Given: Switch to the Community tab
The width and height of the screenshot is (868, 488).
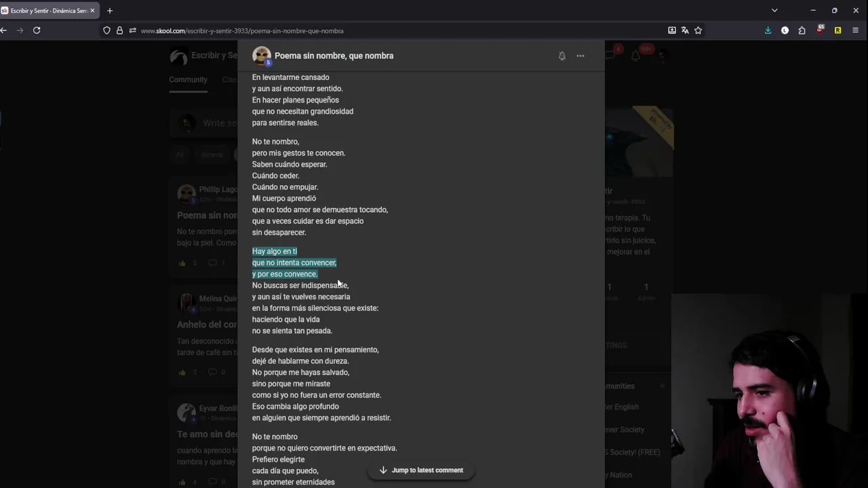Looking at the screenshot, I should point(188,80).
